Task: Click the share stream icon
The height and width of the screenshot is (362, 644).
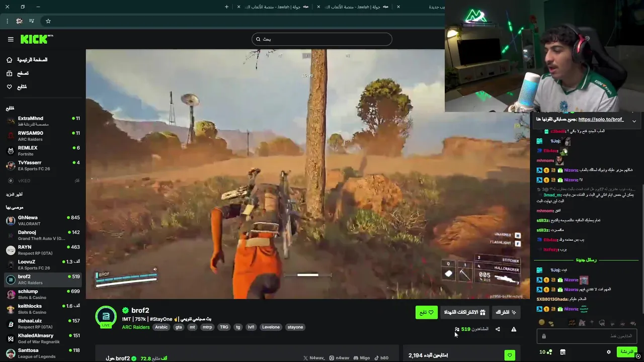Action: pos(498,329)
